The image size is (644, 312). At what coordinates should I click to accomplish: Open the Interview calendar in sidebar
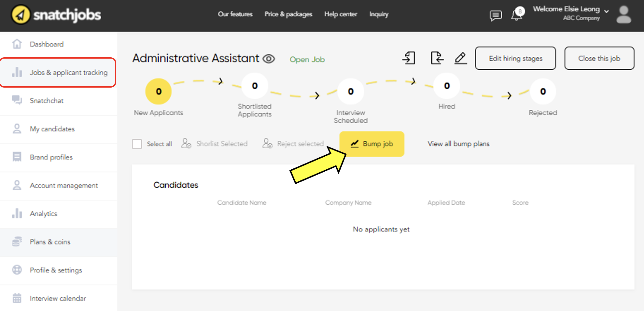click(58, 298)
